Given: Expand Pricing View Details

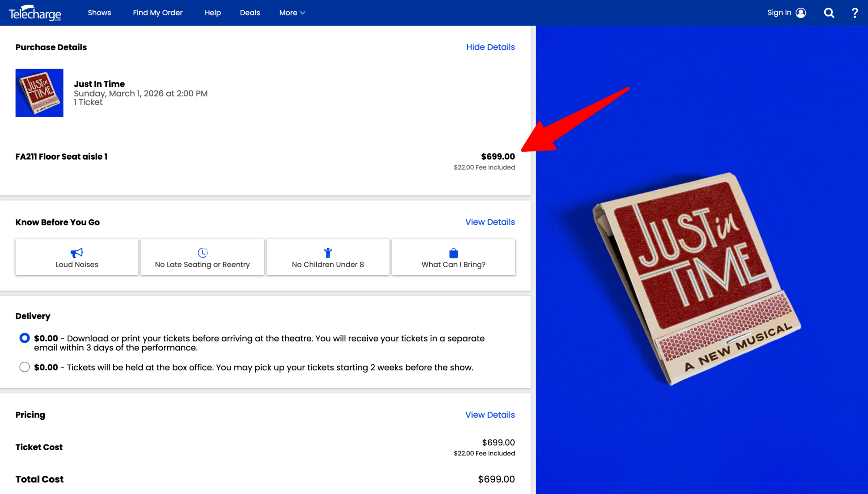Looking at the screenshot, I should coord(490,415).
